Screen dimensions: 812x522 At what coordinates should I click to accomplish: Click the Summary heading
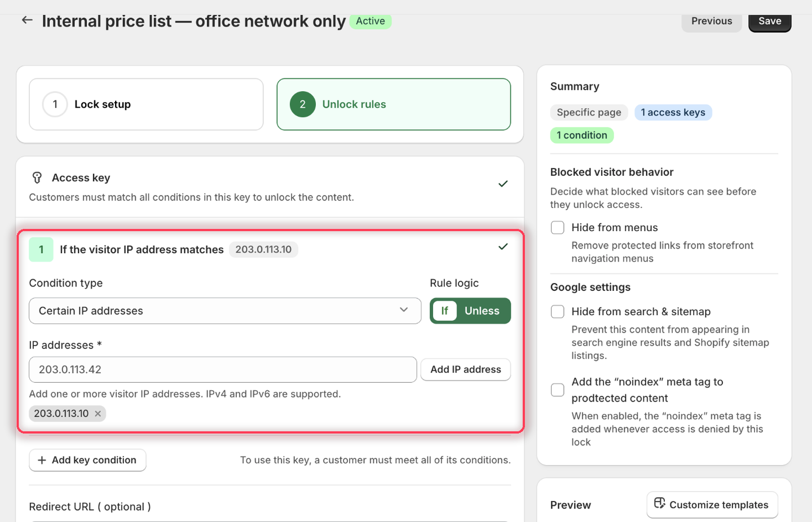tap(575, 86)
